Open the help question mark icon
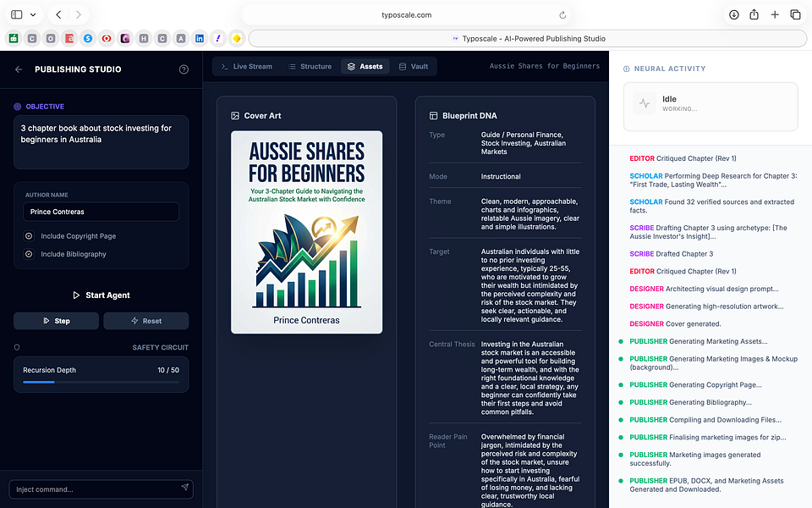 [x=184, y=69]
